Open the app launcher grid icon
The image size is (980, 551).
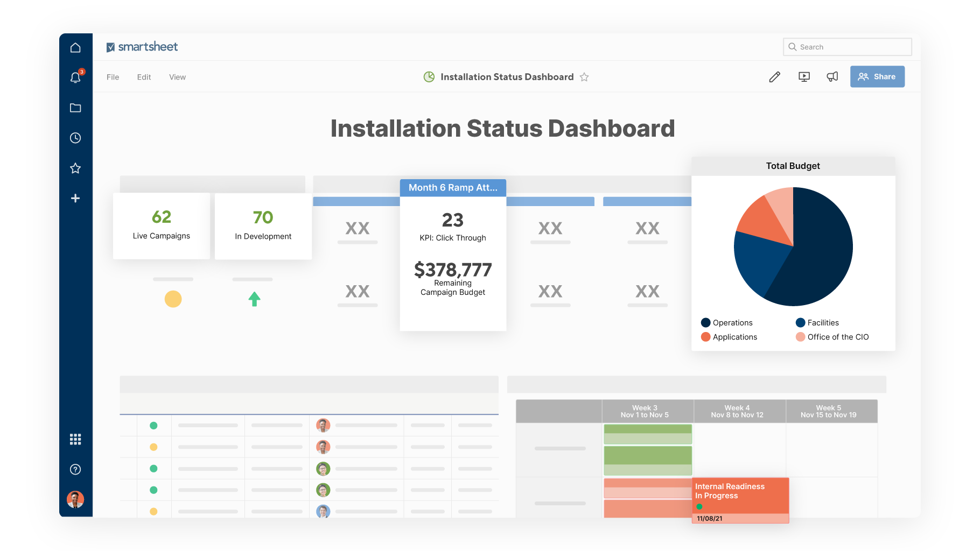coord(75,440)
